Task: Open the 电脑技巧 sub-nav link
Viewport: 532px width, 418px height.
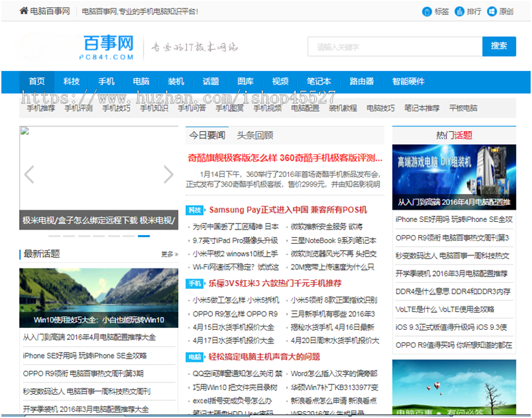Action: tap(380, 108)
